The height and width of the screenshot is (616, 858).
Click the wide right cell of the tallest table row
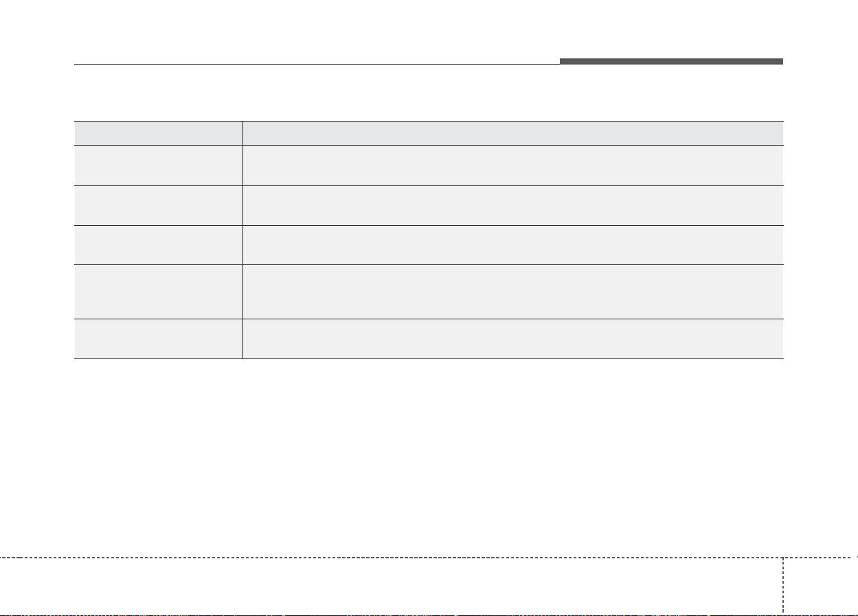tap(512, 292)
